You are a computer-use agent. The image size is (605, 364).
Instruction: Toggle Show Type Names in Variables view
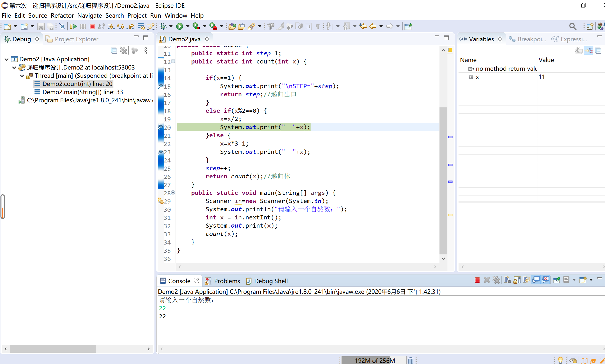(x=579, y=51)
